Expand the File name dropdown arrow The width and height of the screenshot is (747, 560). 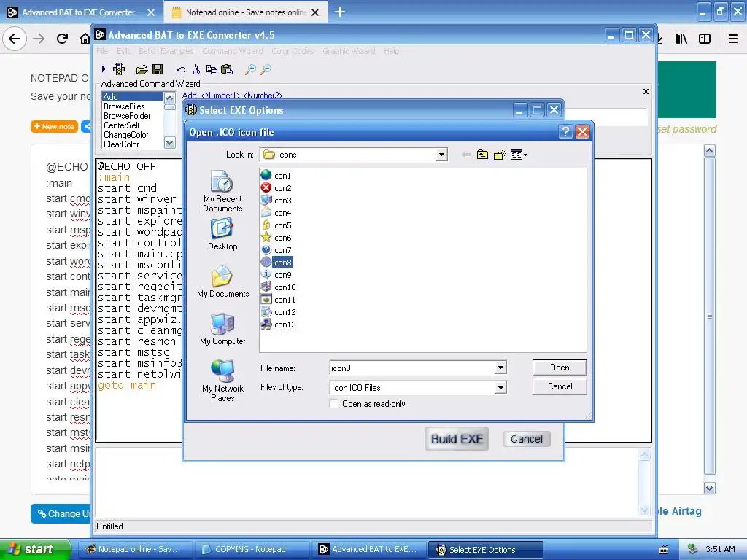coord(500,367)
